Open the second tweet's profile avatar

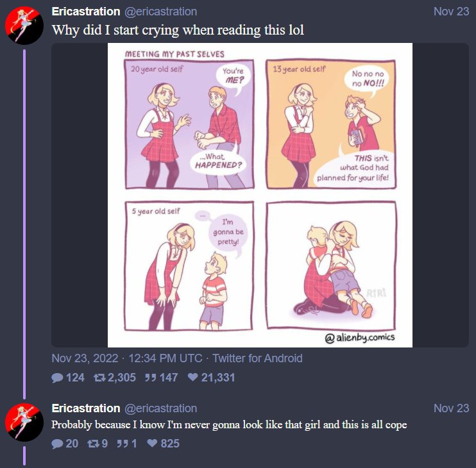[x=24, y=422]
